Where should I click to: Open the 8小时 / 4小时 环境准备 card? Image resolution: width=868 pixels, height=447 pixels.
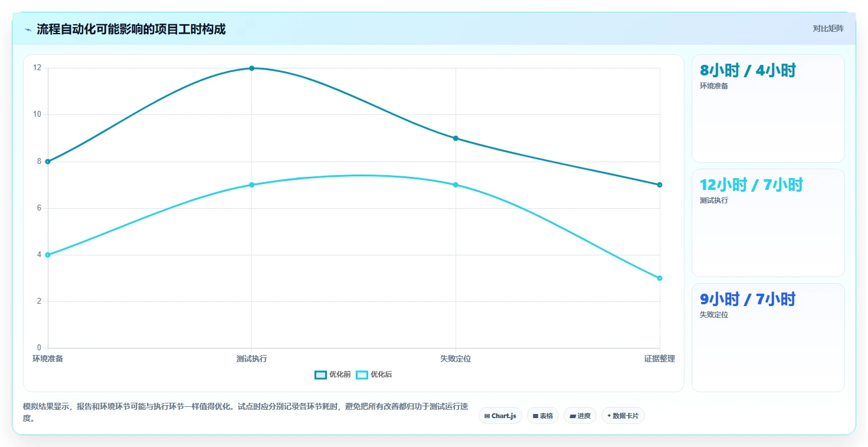[x=768, y=109]
